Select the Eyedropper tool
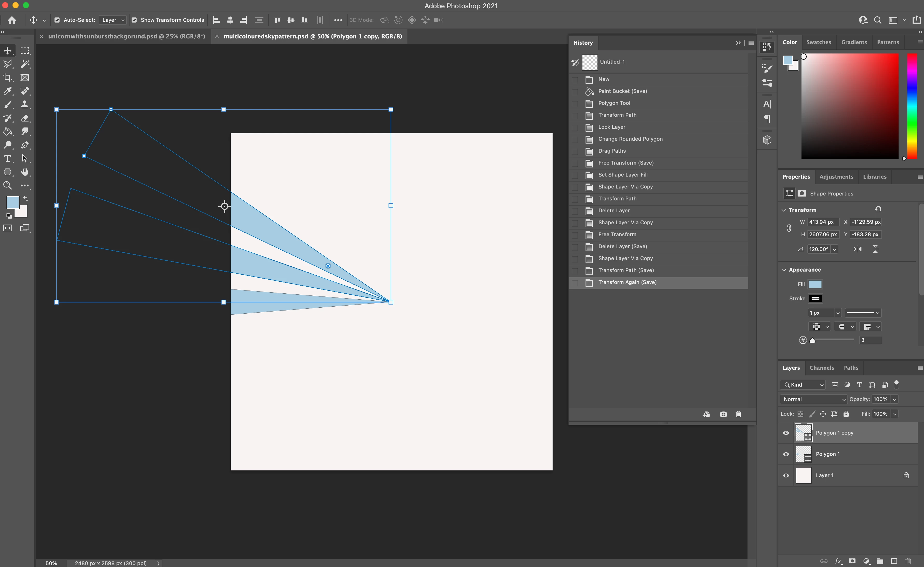 point(8,91)
